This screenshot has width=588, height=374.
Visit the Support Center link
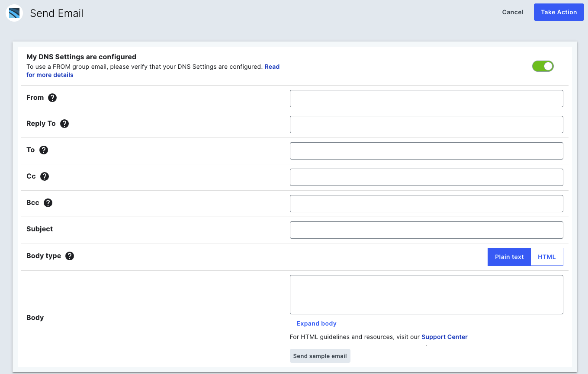pyautogui.click(x=444, y=337)
